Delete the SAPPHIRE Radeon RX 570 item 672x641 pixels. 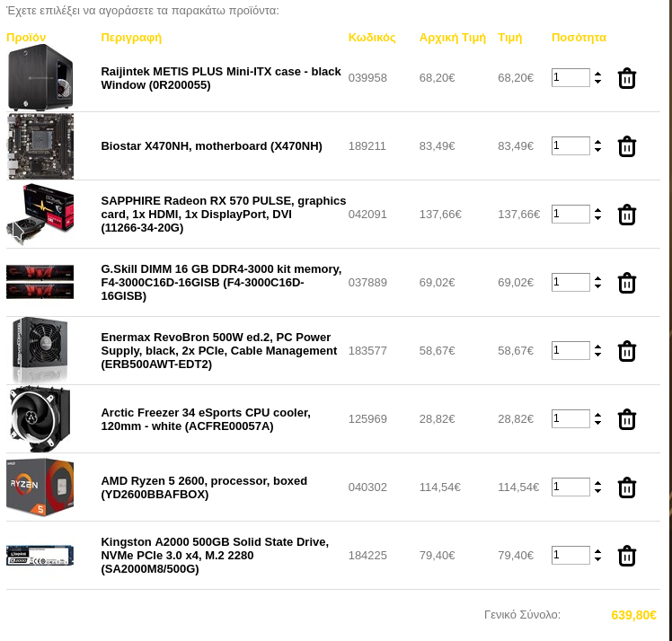[626, 215]
